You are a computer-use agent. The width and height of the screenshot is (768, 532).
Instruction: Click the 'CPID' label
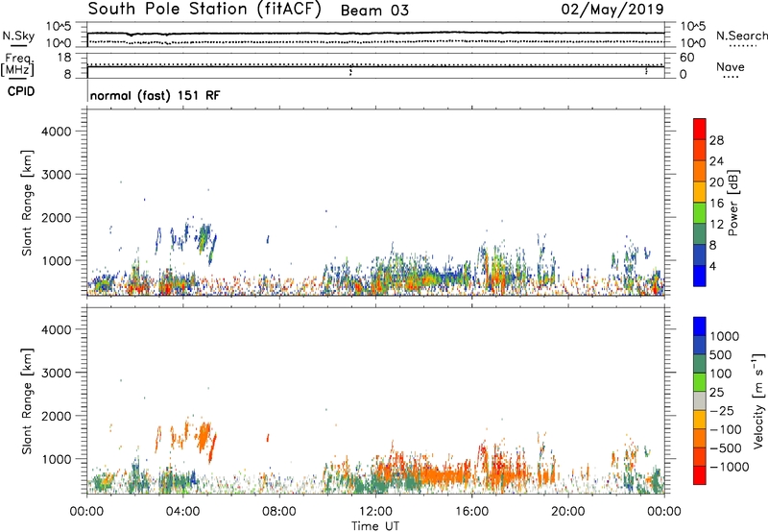coord(21,91)
